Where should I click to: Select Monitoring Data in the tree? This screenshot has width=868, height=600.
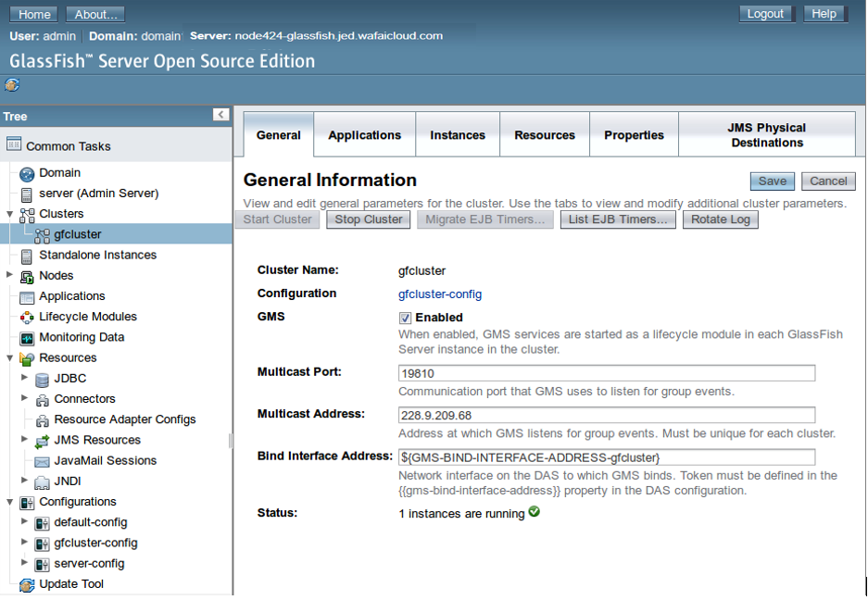tap(82, 338)
